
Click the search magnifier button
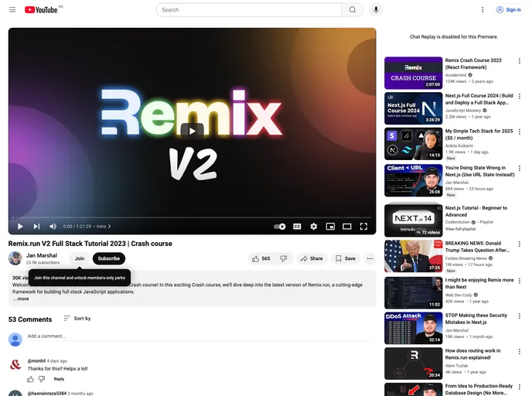coord(353,10)
